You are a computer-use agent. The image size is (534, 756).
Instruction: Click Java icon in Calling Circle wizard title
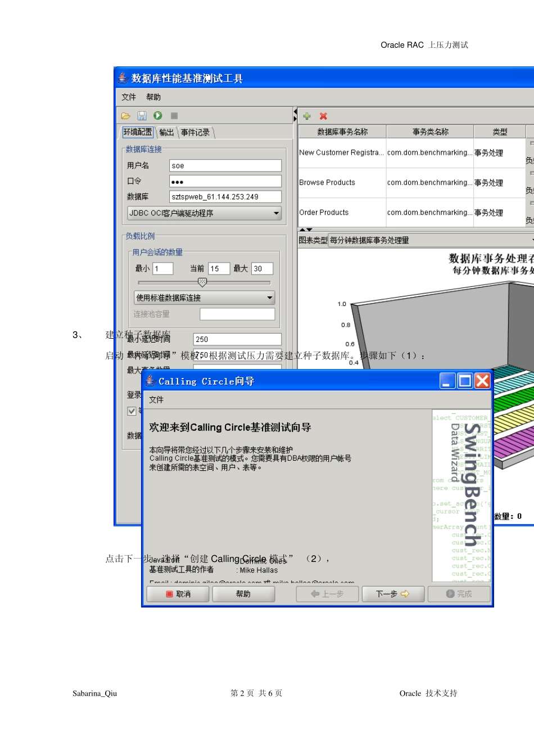click(x=150, y=381)
